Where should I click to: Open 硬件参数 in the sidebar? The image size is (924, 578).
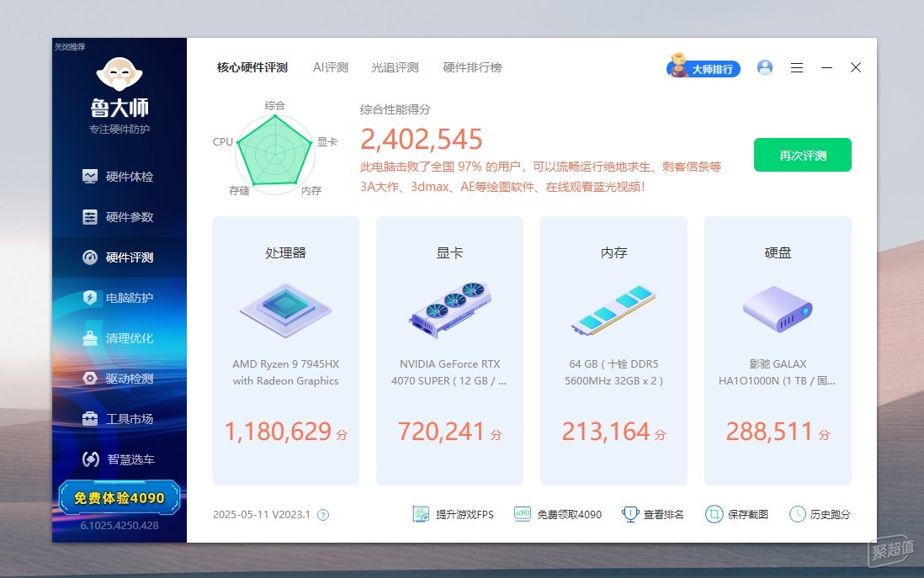(x=119, y=217)
